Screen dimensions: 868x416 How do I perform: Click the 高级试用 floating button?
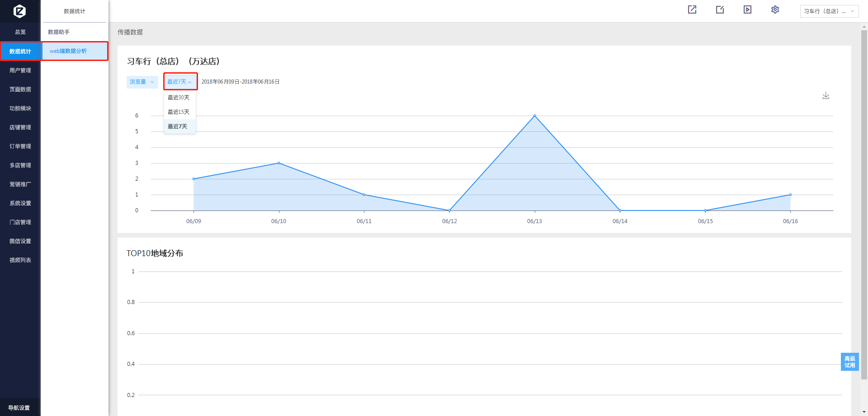(x=849, y=362)
